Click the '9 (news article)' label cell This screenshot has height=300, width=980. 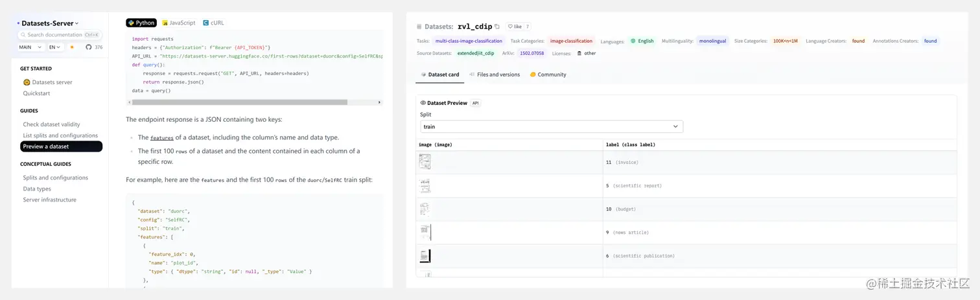click(x=780, y=233)
